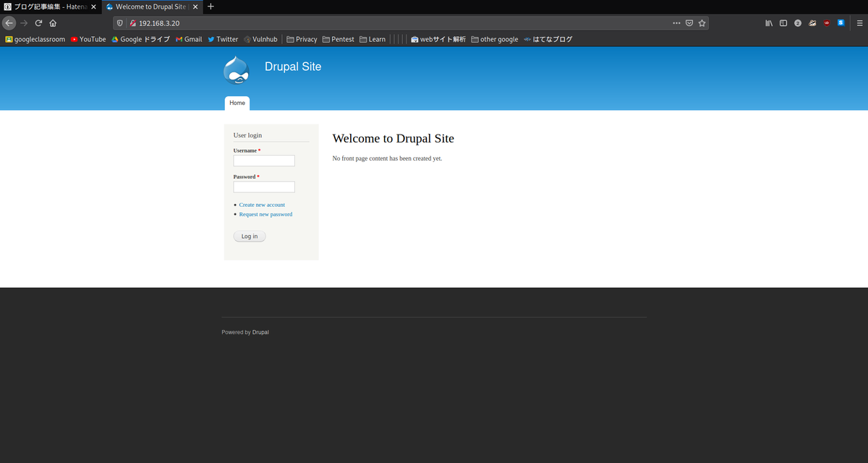Open the blue 'S' extension icon
The image size is (868, 463).
tap(841, 22)
